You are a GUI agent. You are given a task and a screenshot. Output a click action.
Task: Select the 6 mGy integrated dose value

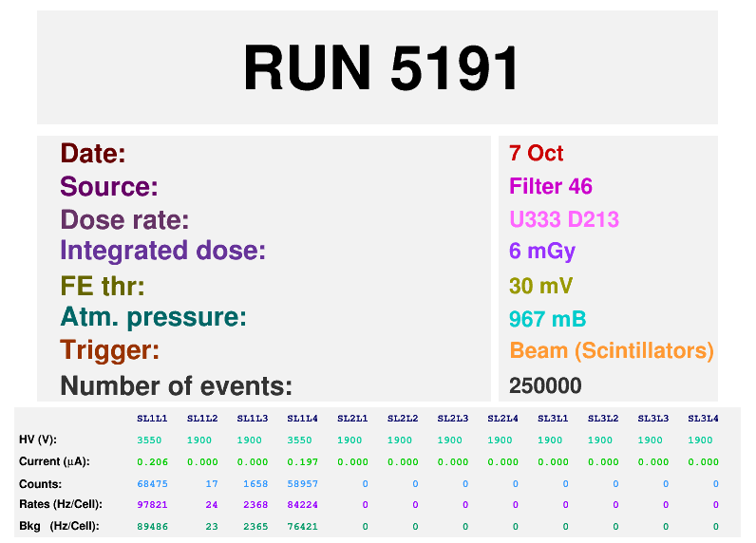pos(542,252)
